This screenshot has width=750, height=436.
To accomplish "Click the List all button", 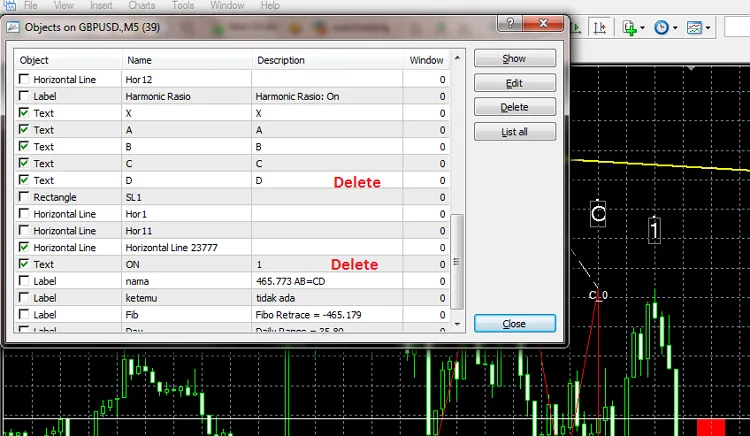I will click(x=514, y=131).
